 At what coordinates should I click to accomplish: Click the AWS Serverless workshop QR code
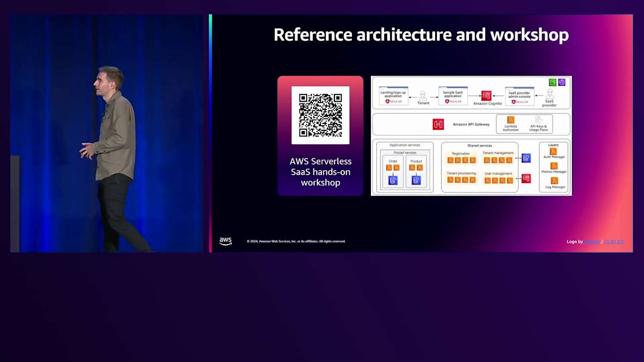[x=320, y=115]
